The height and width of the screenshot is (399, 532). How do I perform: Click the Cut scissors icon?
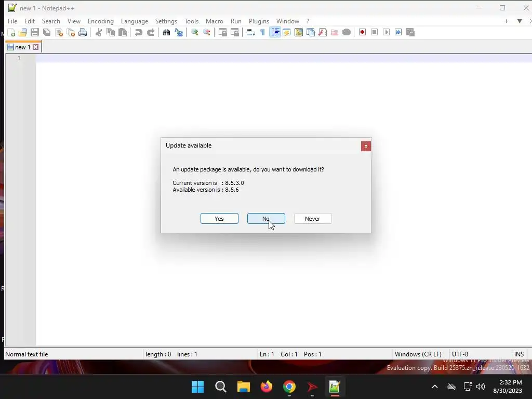pos(99,32)
